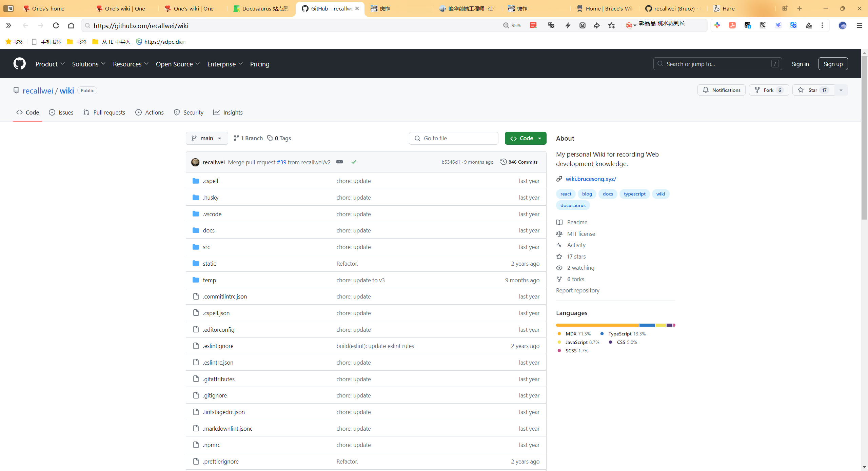Viewport: 868px width, 471px height.
Task: Open the .npmrc file
Action: coord(211,445)
